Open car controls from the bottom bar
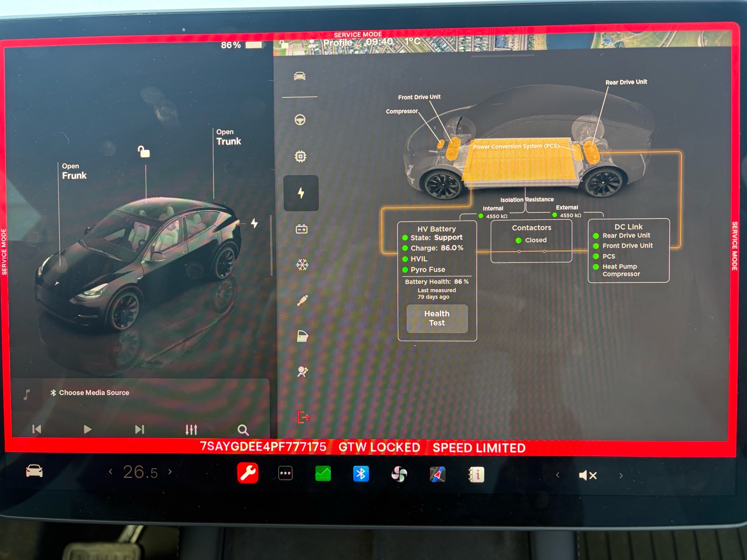The height and width of the screenshot is (560, 747). (x=34, y=471)
